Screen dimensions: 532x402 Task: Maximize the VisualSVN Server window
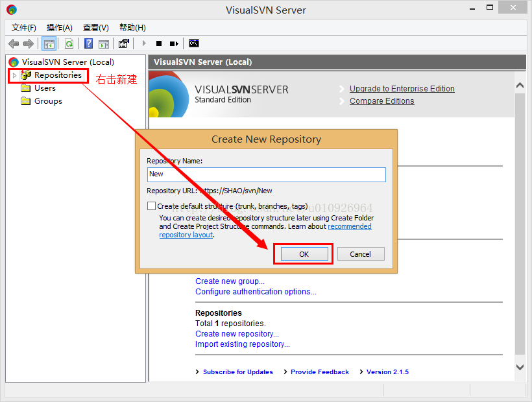click(x=490, y=8)
